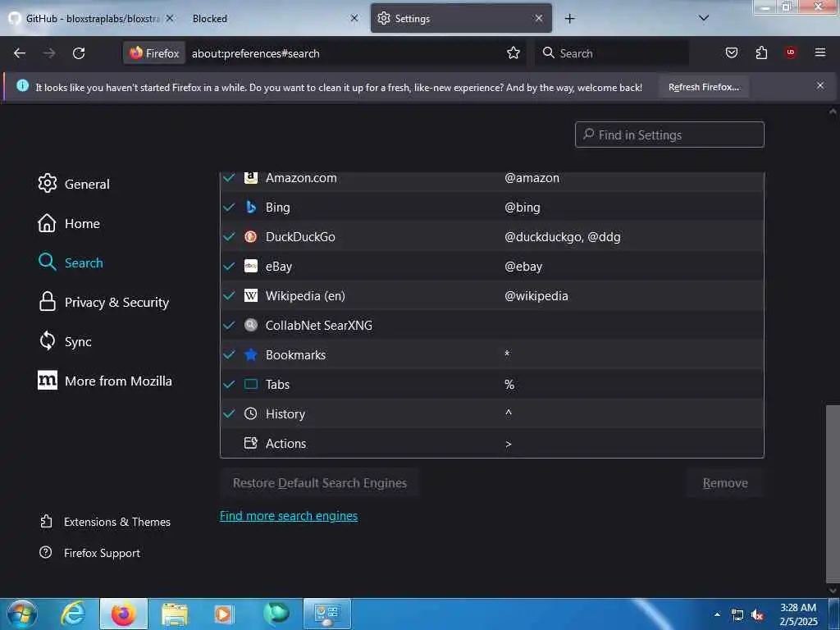The width and height of the screenshot is (840, 630).
Task: Bookmark this page with the star icon
Action: [514, 53]
